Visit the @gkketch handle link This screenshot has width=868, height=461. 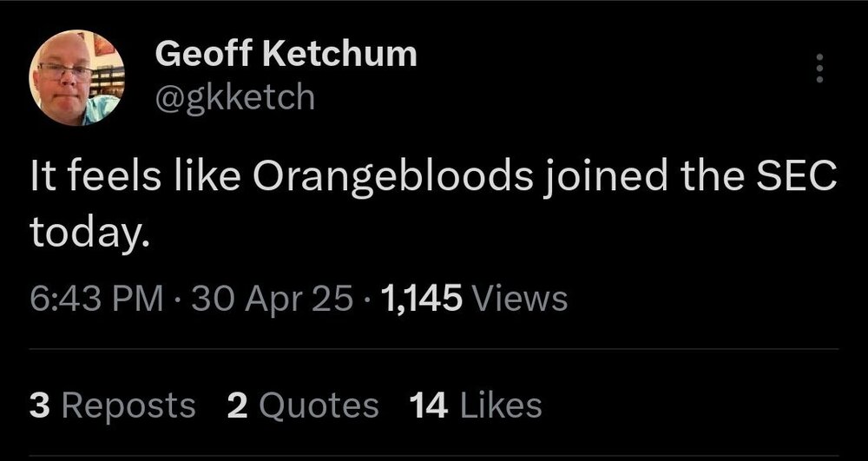234,95
